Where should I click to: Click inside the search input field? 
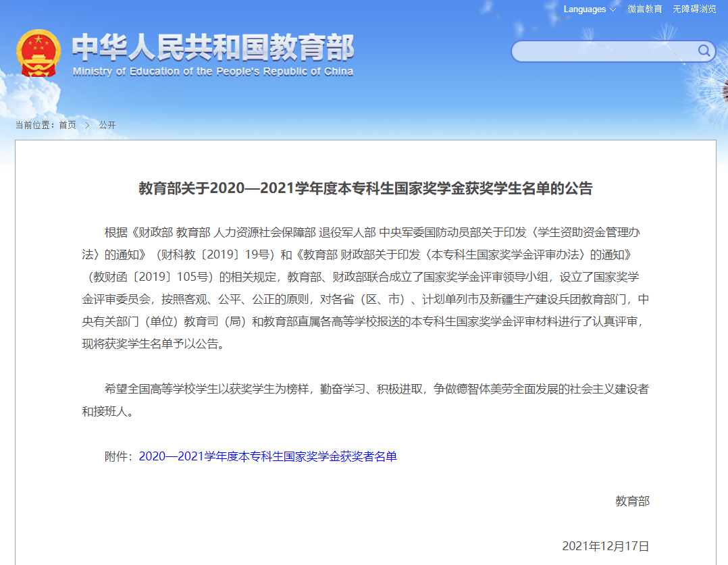coord(604,51)
